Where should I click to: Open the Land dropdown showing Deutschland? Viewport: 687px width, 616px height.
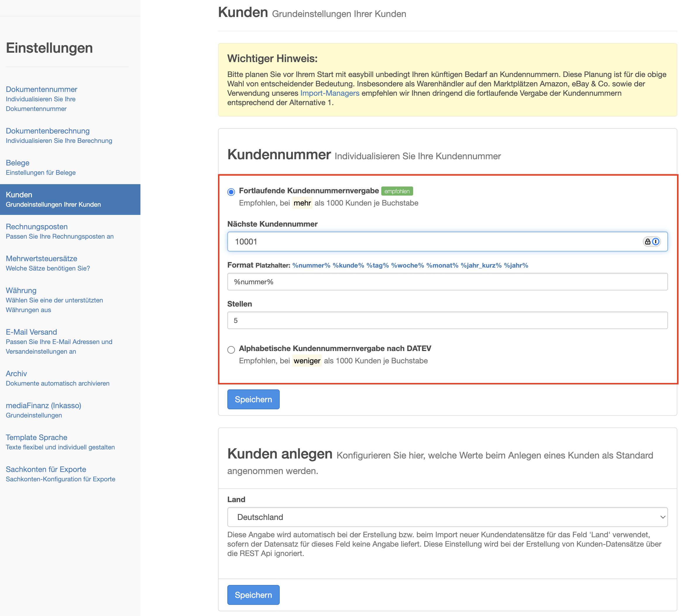447,517
